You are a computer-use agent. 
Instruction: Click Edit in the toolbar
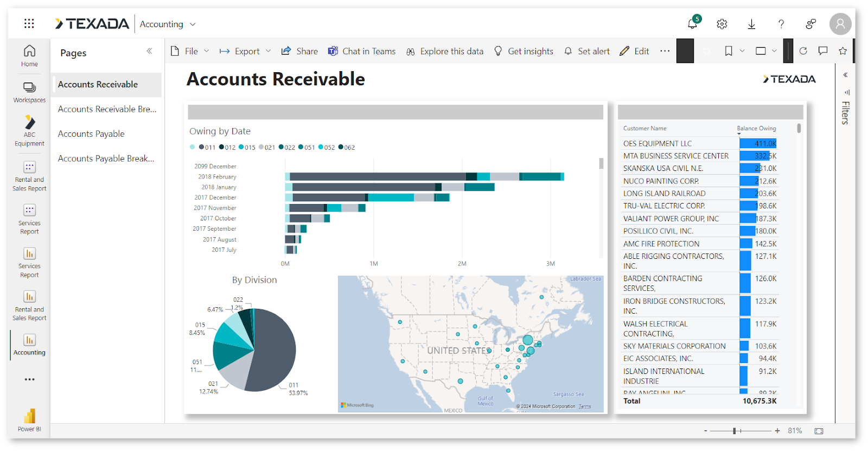click(634, 51)
